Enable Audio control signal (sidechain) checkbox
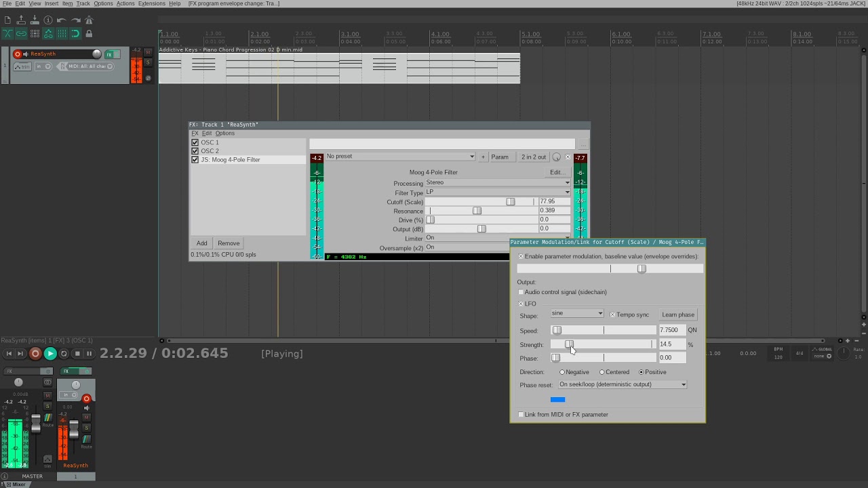868x488 pixels. (521, 292)
